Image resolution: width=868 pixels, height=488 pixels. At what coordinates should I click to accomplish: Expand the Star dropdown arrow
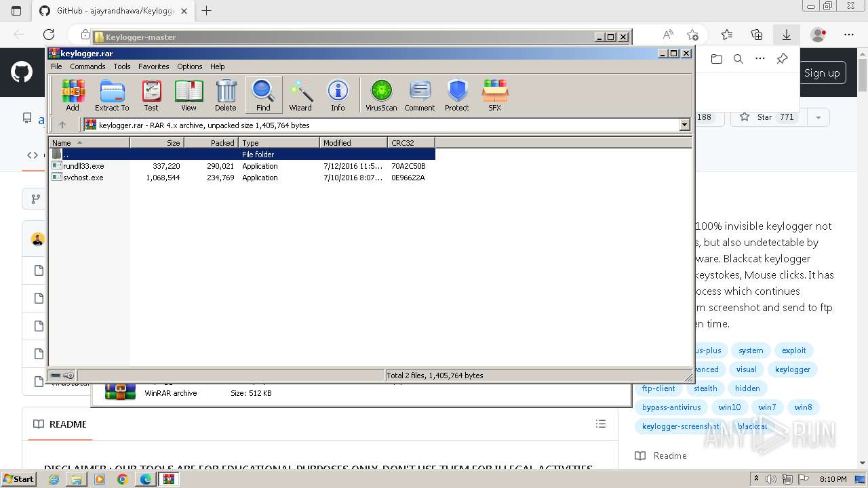[818, 117]
